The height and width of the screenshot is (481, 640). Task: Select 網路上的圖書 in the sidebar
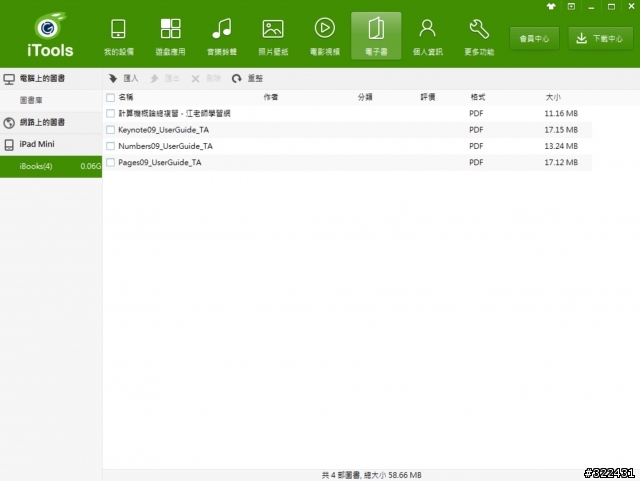pos(51,122)
